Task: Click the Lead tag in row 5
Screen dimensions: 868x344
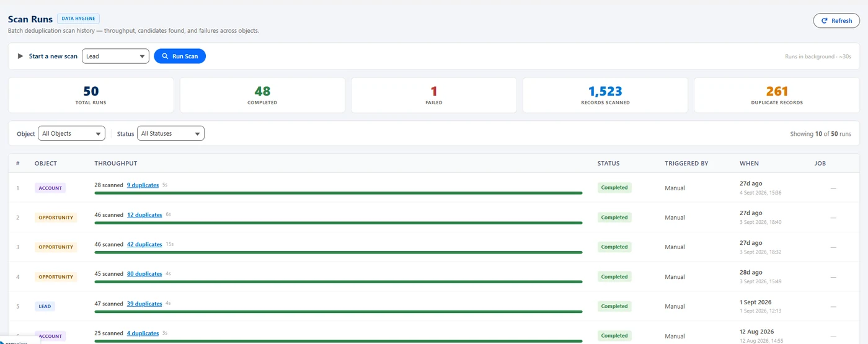Action: [x=45, y=306]
